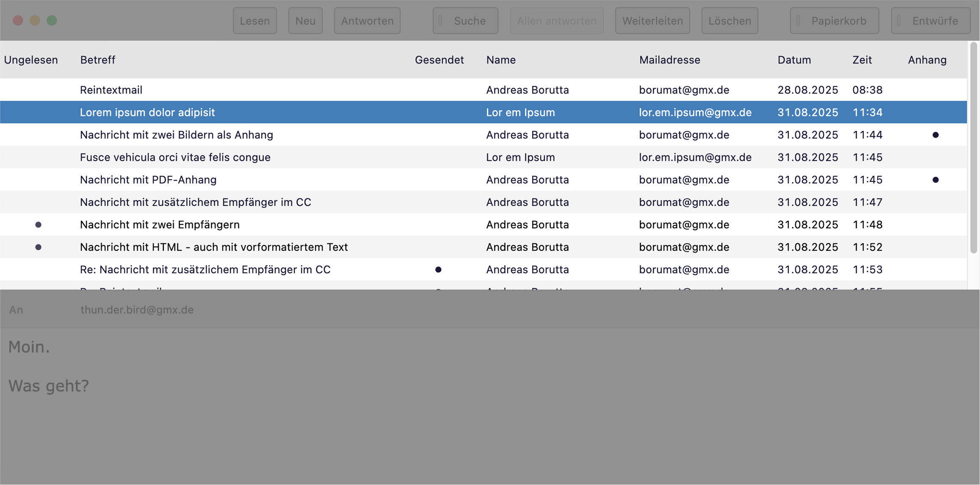Click unread dot of Nachricht mit zwei Empfängern
The width and height of the screenshot is (980, 485).
[x=38, y=224]
